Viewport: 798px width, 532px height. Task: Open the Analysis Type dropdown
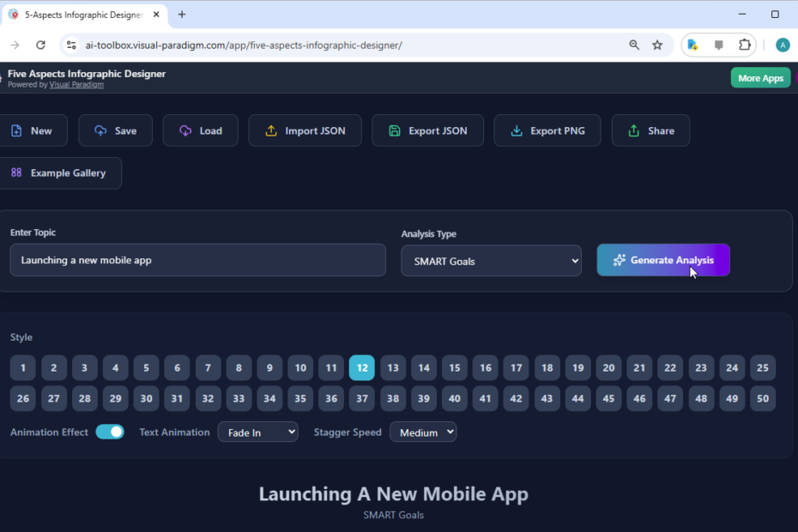click(491, 261)
